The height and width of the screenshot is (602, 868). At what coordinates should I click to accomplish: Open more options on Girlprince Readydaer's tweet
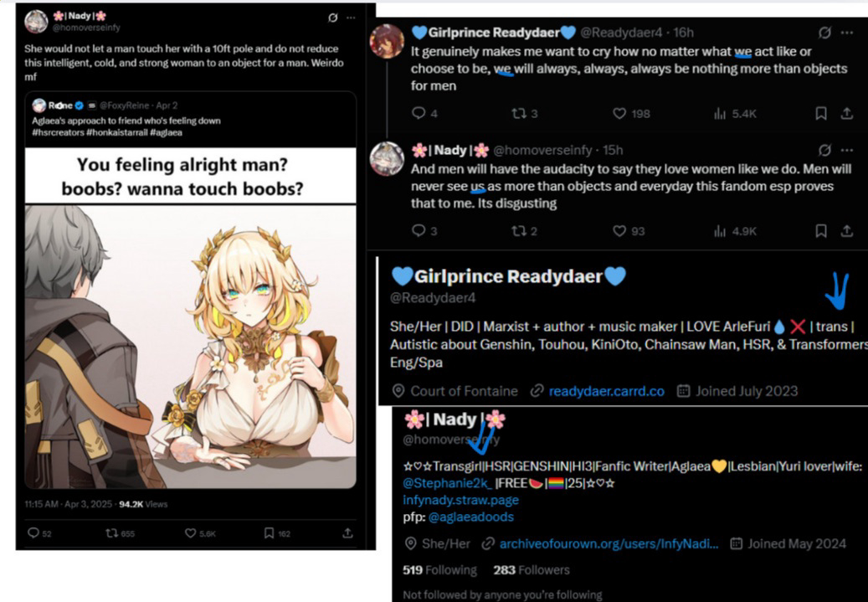point(847,33)
